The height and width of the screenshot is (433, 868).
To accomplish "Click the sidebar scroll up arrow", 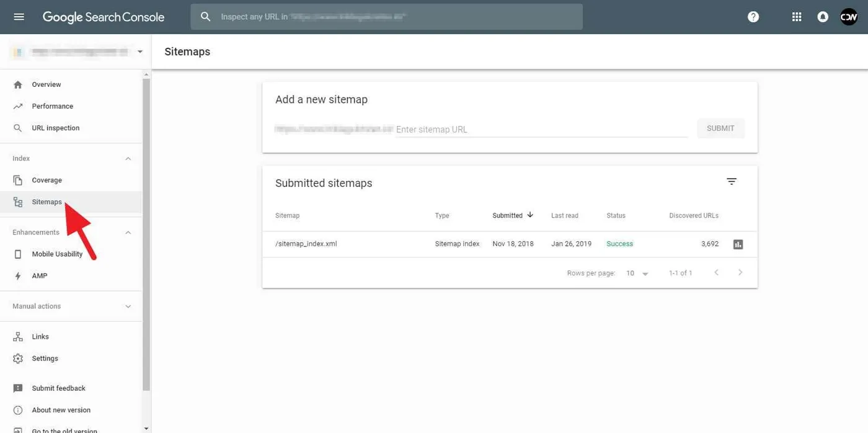I will 146,74.
